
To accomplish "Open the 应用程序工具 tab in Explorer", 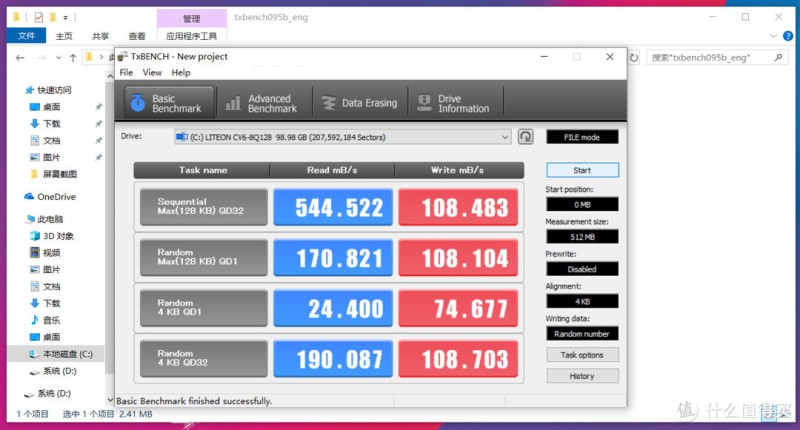I will 191,36.
